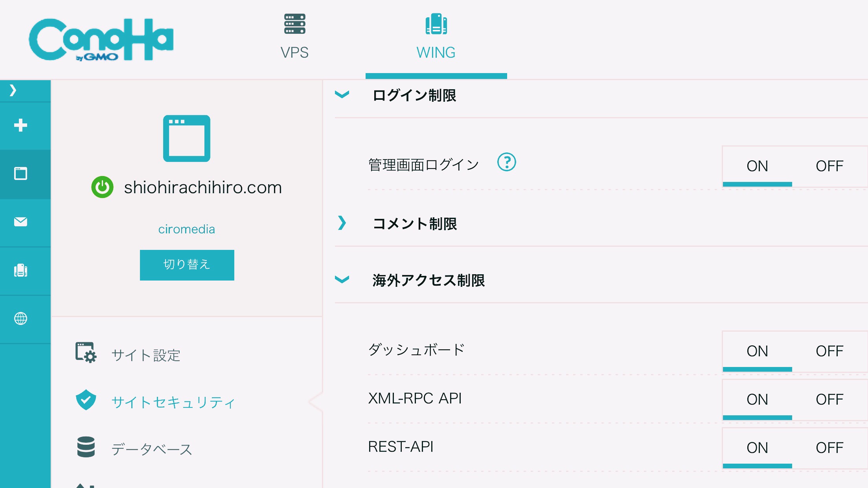Turn OFF ダッシュボード overseas access restriction

829,351
